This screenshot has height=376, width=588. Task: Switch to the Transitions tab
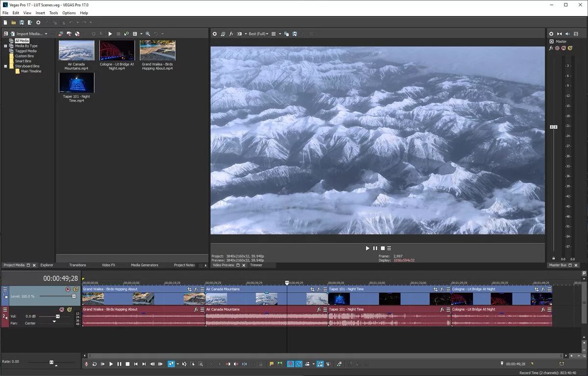(77, 265)
